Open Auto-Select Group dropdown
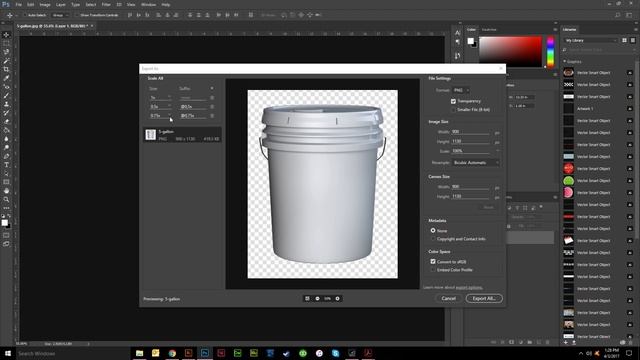 click(60, 15)
